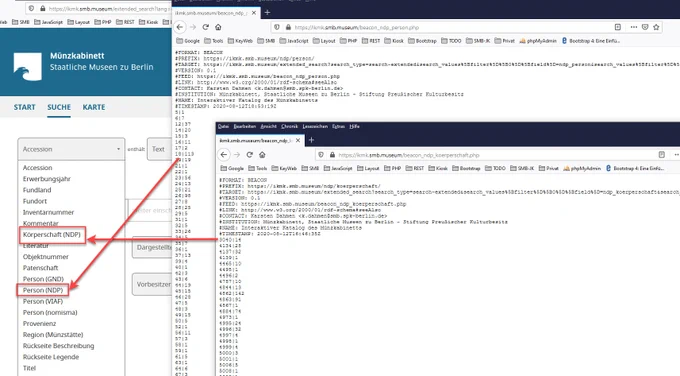Bookmark the beacon_ndp_person page with star

pos(656,27)
